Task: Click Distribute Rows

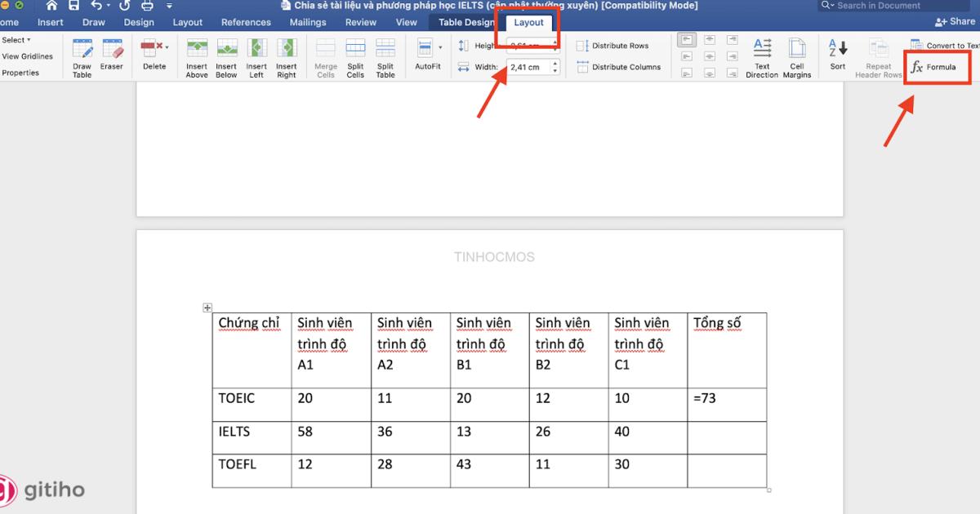Action: [612, 46]
